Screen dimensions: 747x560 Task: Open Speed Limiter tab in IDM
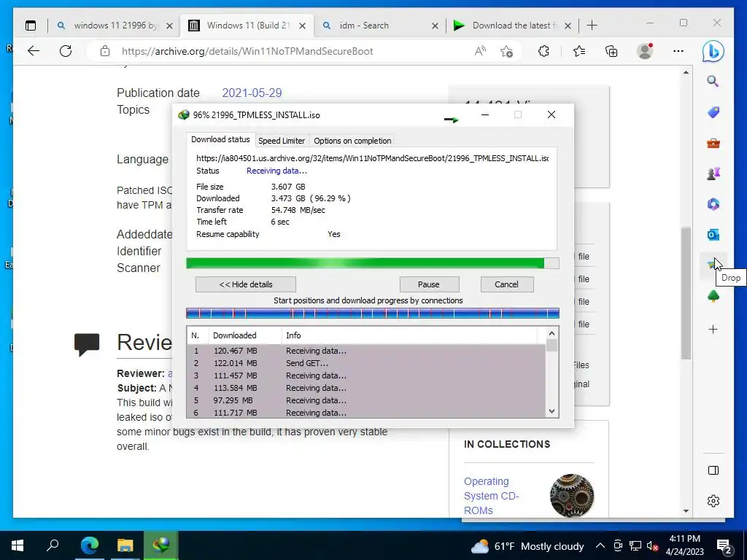pyautogui.click(x=282, y=141)
